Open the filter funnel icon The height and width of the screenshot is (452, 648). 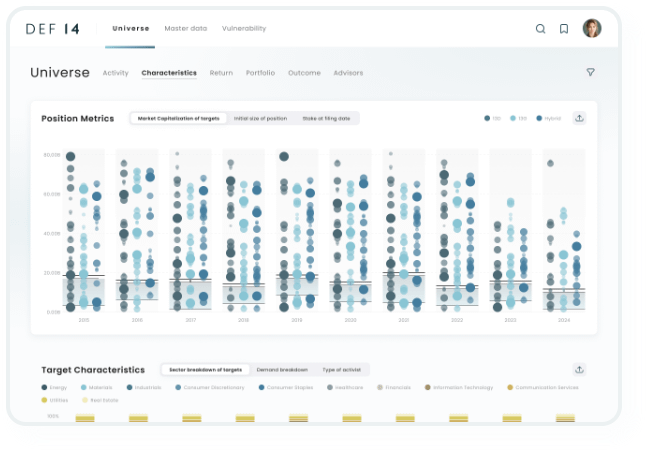pyautogui.click(x=590, y=72)
